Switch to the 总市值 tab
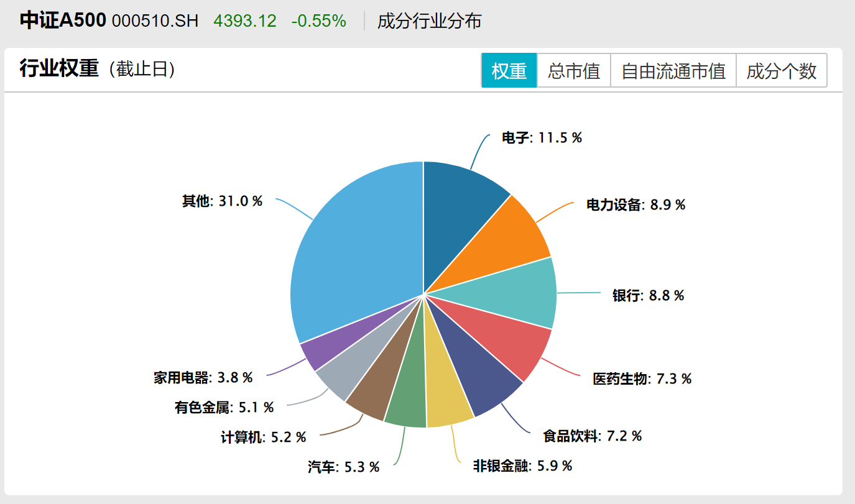The height and width of the screenshot is (504, 855). click(x=574, y=70)
